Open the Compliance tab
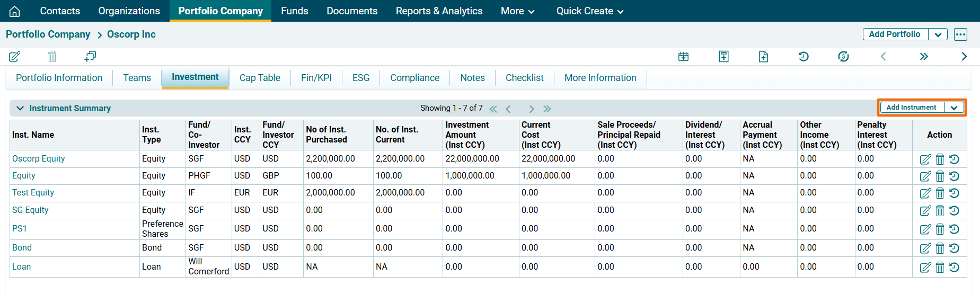 (x=414, y=78)
